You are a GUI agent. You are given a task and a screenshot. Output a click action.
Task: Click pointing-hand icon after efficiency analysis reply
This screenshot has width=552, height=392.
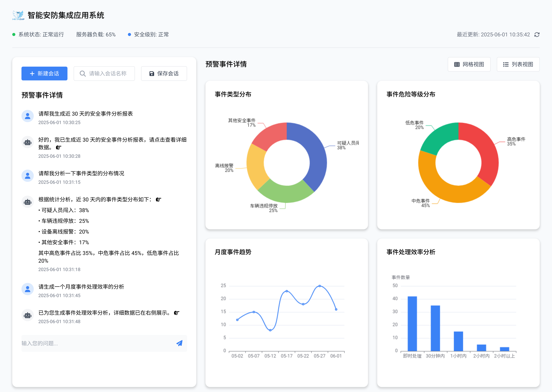coord(177,313)
